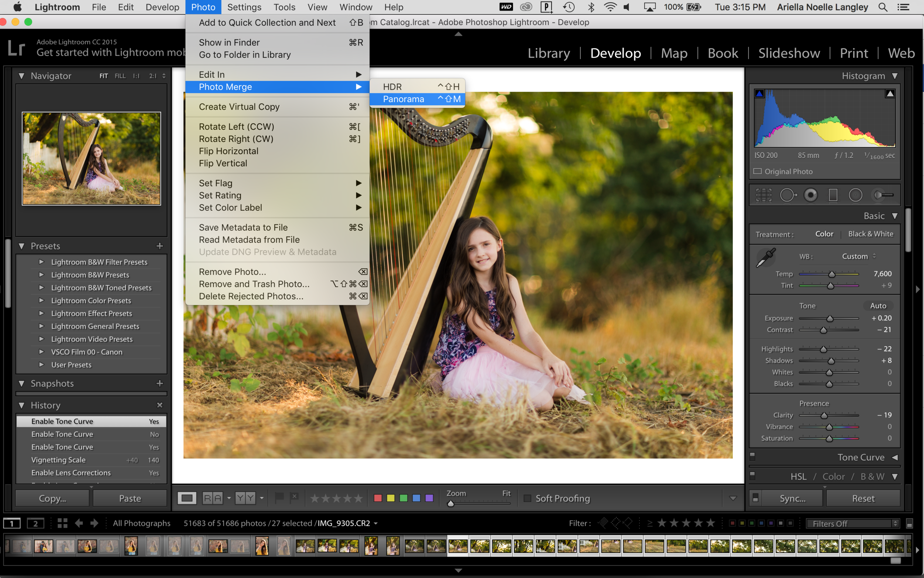This screenshot has height=578, width=924.
Task: Click the Copy... button
Action: (x=52, y=498)
